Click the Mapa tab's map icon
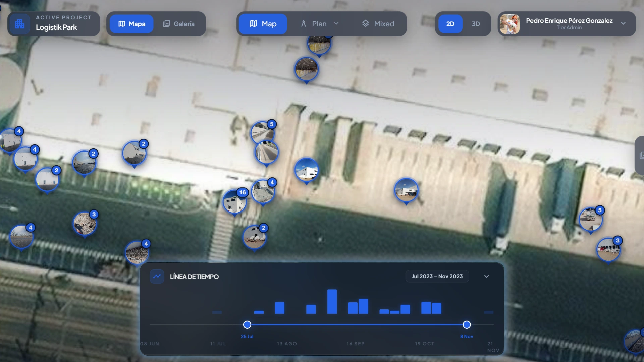This screenshot has width=644, height=362. (x=122, y=24)
